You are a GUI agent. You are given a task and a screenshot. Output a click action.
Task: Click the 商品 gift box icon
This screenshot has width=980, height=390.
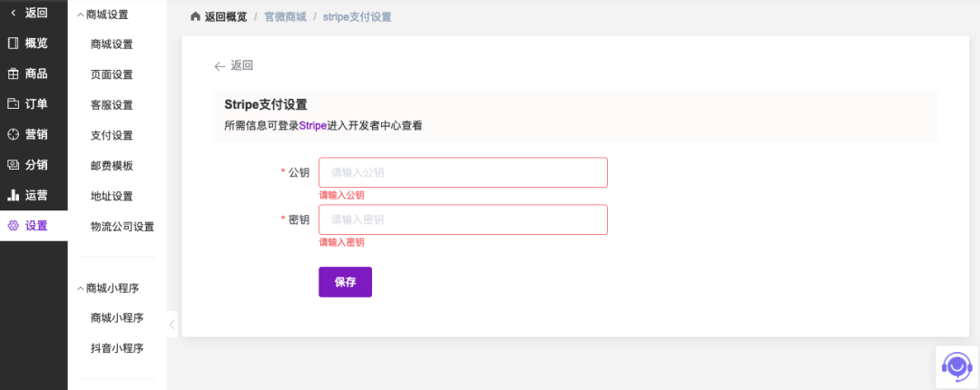[x=13, y=73]
